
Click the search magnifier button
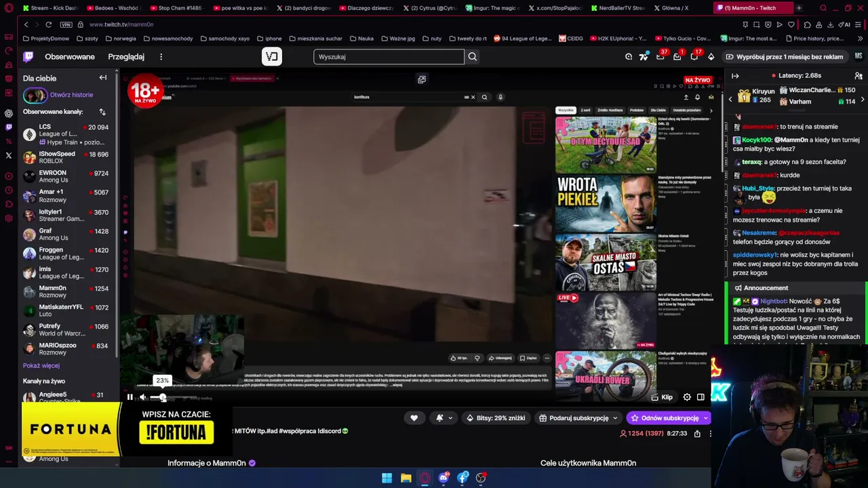coord(473,57)
